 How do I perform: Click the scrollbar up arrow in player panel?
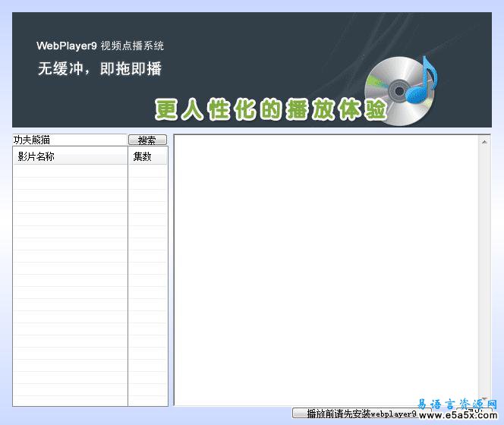(x=485, y=141)
